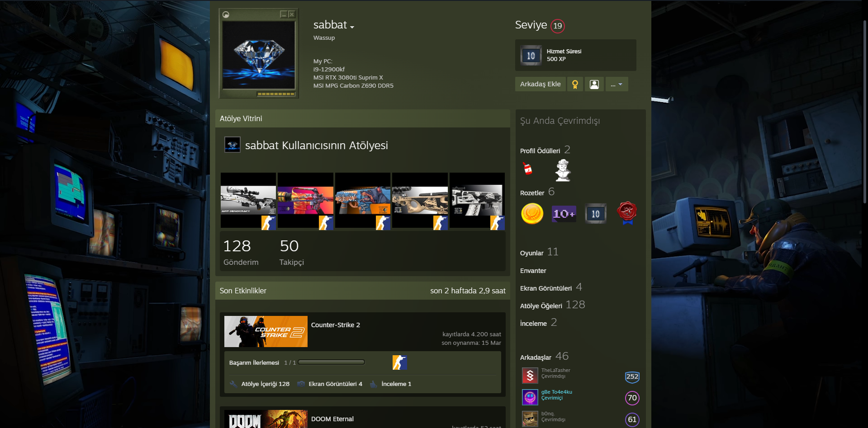The height and width of the screenshot is (428, 868).
Task: Click the level 252 friend badge
Action: (x=632, y=376)
